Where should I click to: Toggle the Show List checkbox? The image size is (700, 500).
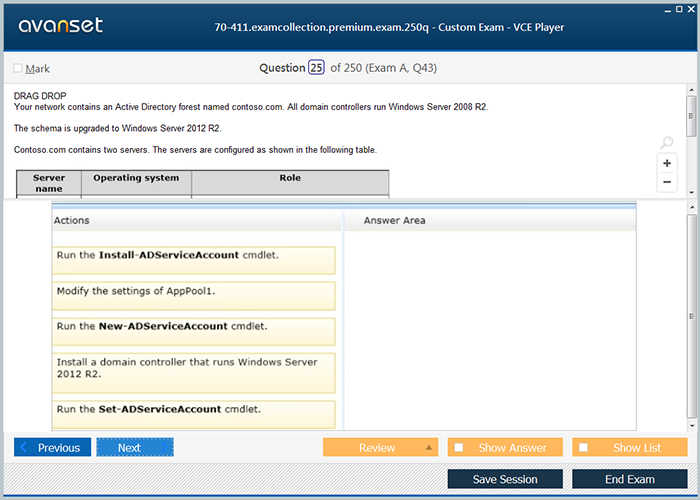[x=583, y=447]
